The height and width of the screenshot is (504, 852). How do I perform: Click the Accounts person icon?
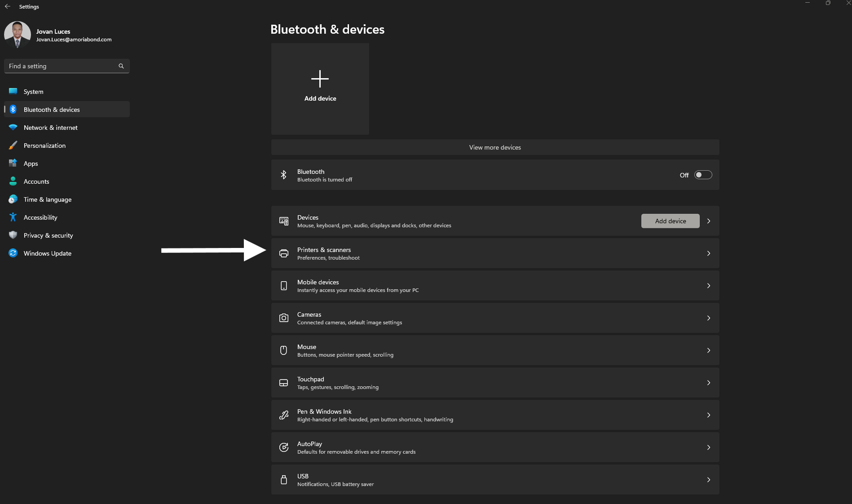[13, 181]
